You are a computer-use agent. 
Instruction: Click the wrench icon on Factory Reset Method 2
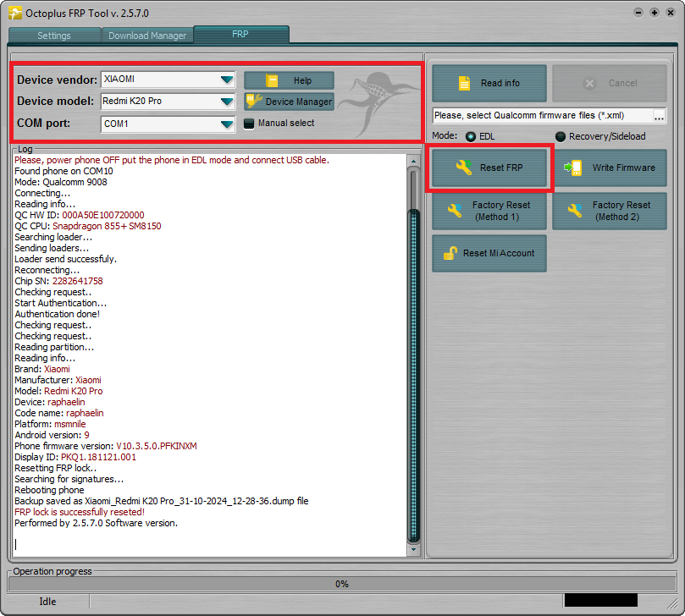pyautogui.click(x=575, y=211)
